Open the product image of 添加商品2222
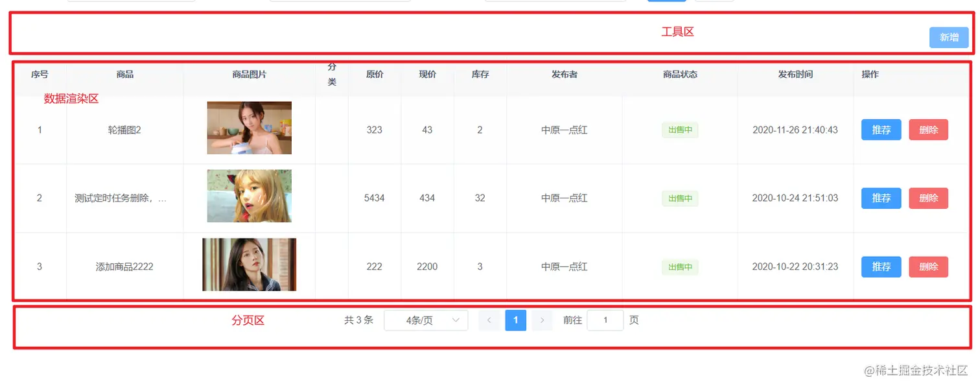Image resolution: width=980 pixels, height=389 pixels. 249,265
